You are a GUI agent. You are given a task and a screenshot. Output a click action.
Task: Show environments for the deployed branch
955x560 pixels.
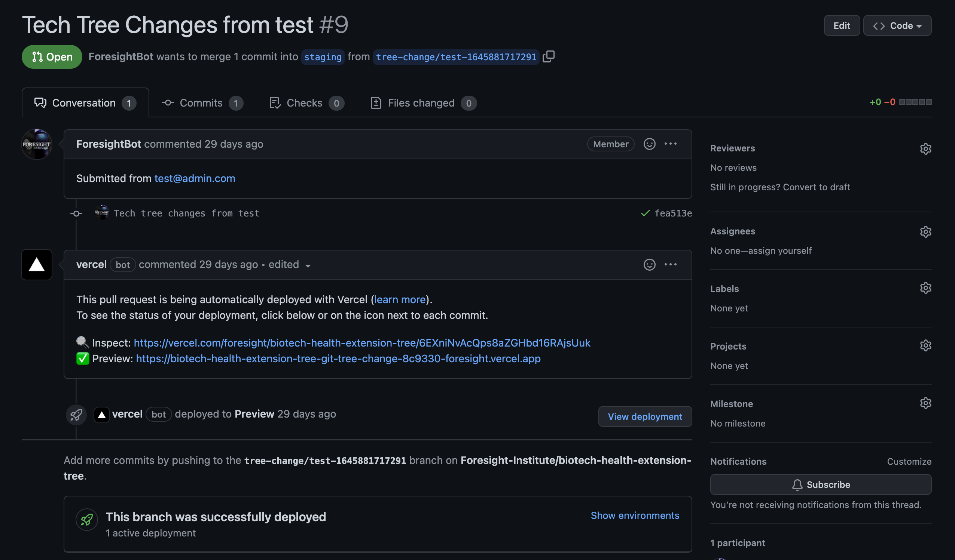point(635,515)
